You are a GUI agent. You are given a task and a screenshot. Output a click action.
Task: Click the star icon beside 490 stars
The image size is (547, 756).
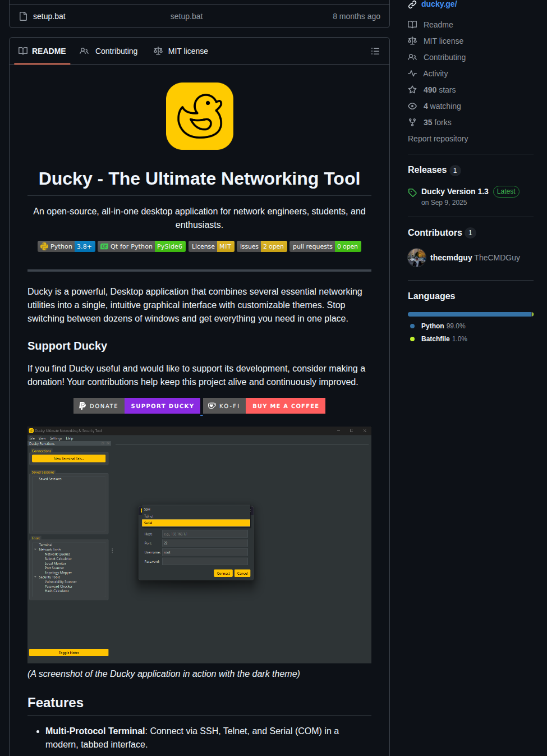tap(412, 90)
